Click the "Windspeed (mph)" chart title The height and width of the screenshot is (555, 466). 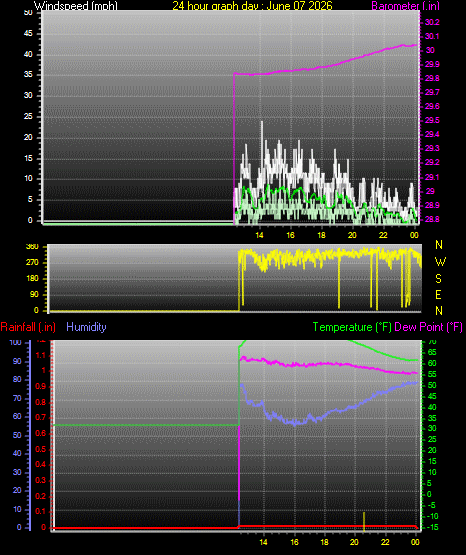click(75, 6)
